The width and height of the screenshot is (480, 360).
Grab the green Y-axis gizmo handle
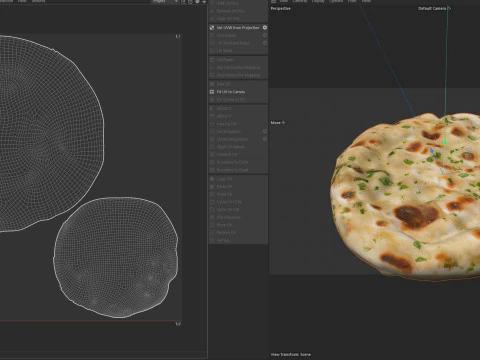(444, 143)
